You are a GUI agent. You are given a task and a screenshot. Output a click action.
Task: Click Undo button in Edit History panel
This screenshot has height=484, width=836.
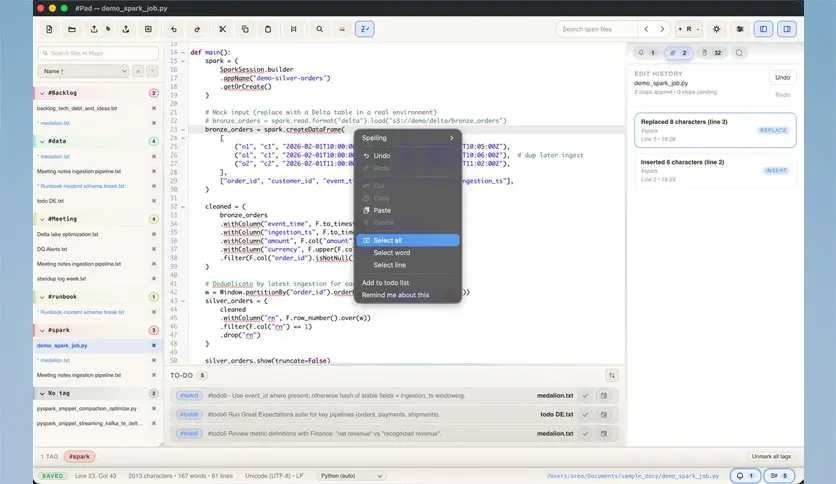[x=782, y=77]
